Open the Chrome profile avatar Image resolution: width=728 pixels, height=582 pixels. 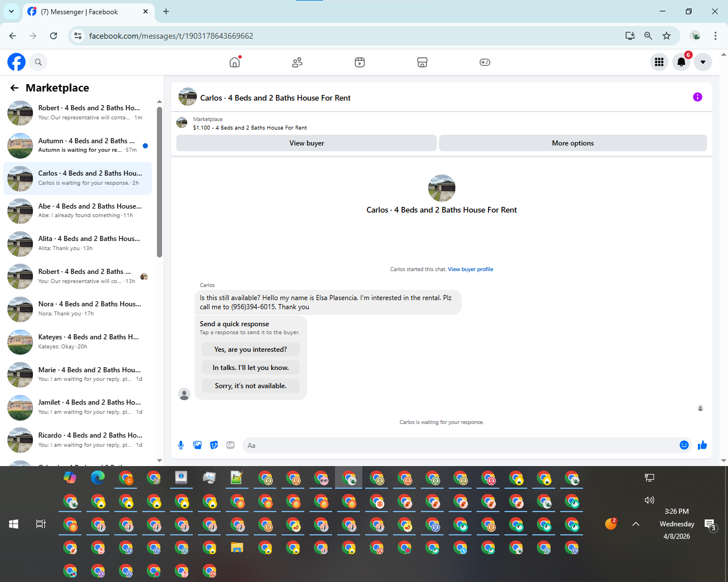pos(695,36)
